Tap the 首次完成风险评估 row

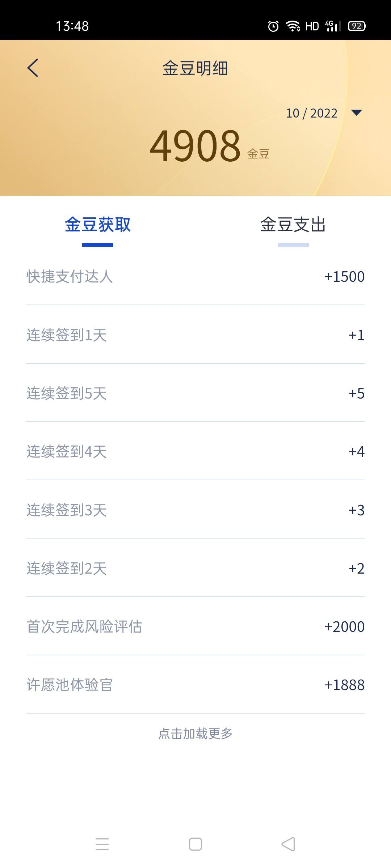pyautogui.click(x=195, y=626)
